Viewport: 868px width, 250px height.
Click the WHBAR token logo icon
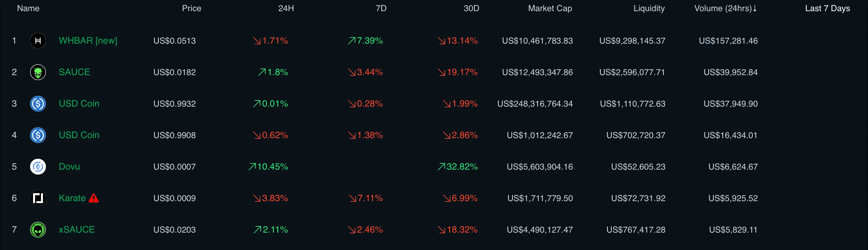38,41
